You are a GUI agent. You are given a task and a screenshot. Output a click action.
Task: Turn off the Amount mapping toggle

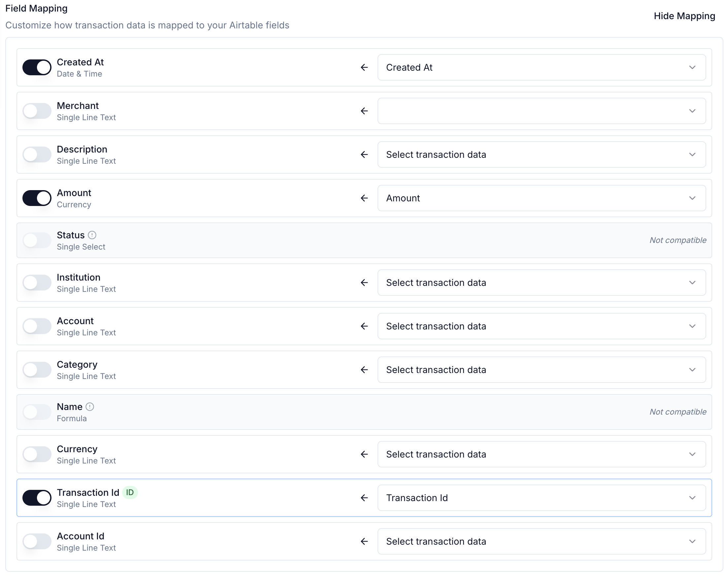click(37, 198)
